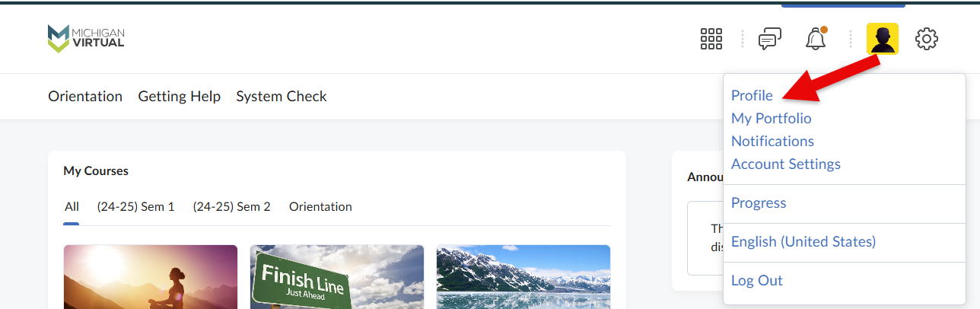Viewport: 980px width, 309px height.
Task: Switch to the (24-25) Sem 1 tab
Action: (x=135, y=206)
